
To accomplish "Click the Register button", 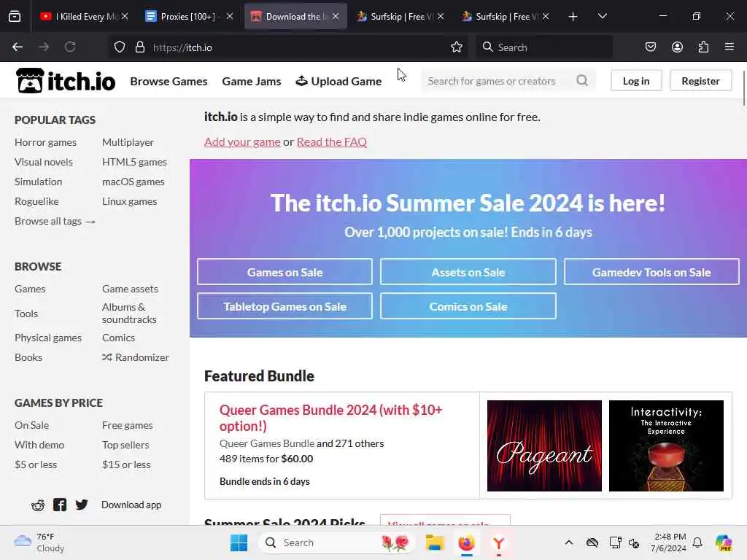I will (x=700, y=81).
